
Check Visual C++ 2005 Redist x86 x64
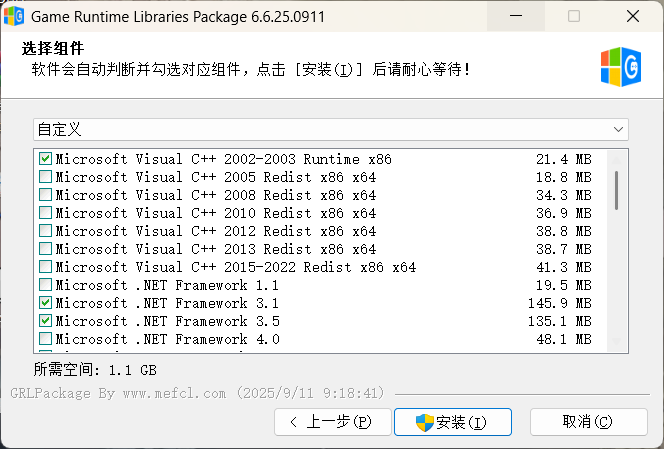[45, 177]
